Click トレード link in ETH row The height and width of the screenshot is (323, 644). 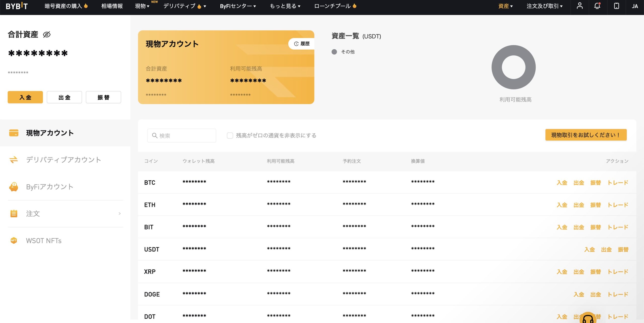(618, 205)
